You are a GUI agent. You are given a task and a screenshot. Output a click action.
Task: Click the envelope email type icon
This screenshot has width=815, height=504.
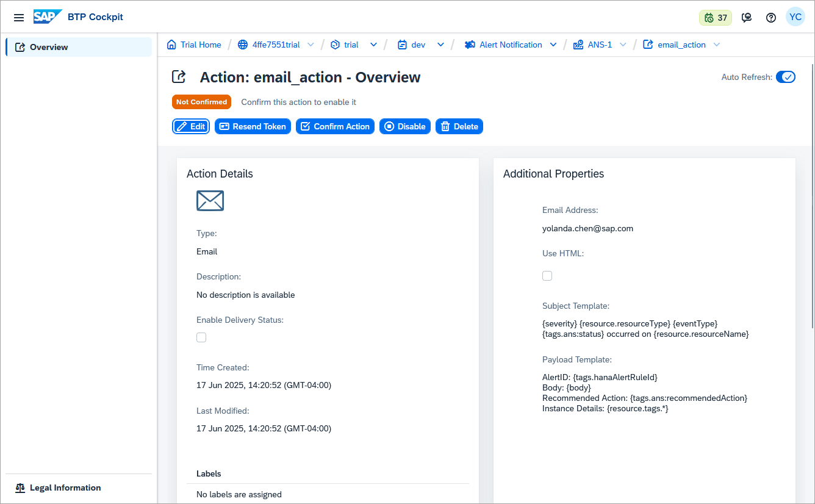click(x=210, y=201)
